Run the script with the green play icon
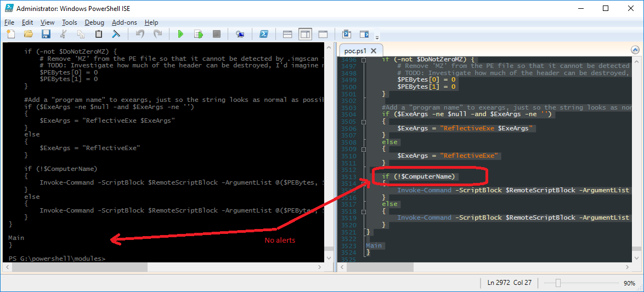 [180, 34]
